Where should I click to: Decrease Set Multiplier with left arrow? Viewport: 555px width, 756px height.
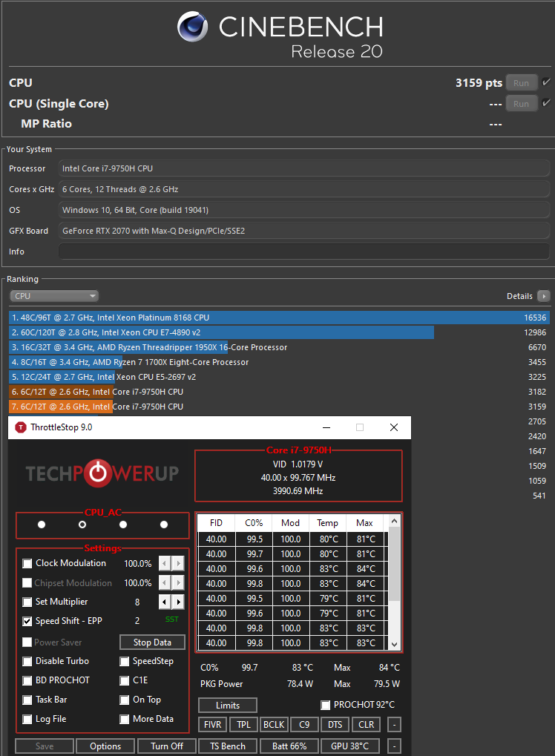point(165,602)
